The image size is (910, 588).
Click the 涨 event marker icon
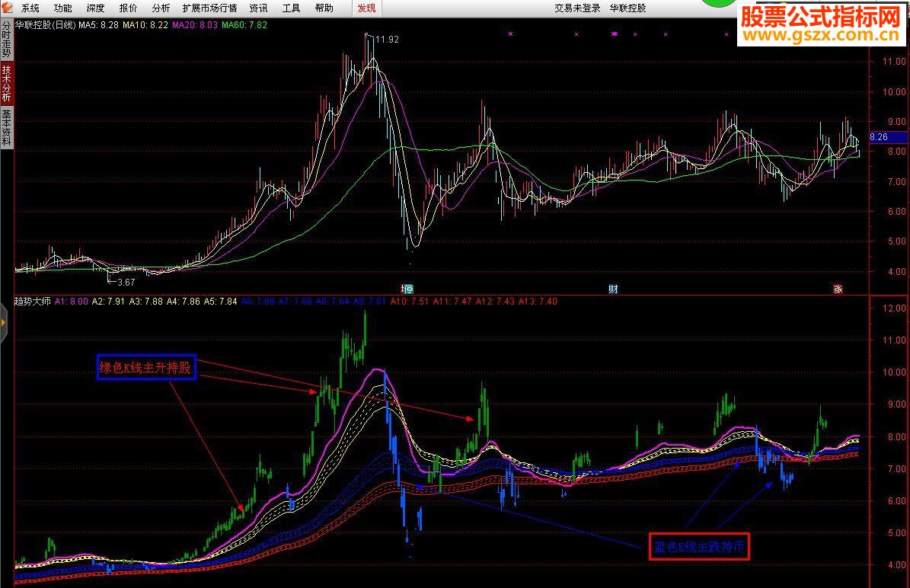click(x=838, y=289)
